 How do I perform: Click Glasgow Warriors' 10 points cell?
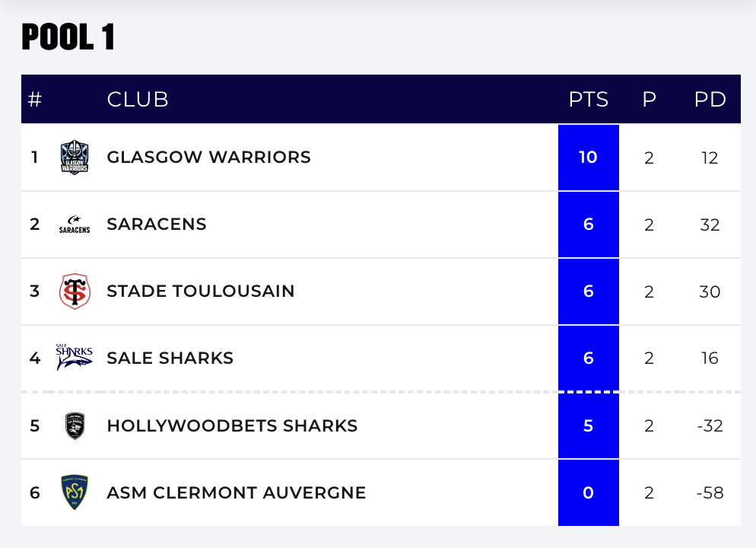pos(588,158)
